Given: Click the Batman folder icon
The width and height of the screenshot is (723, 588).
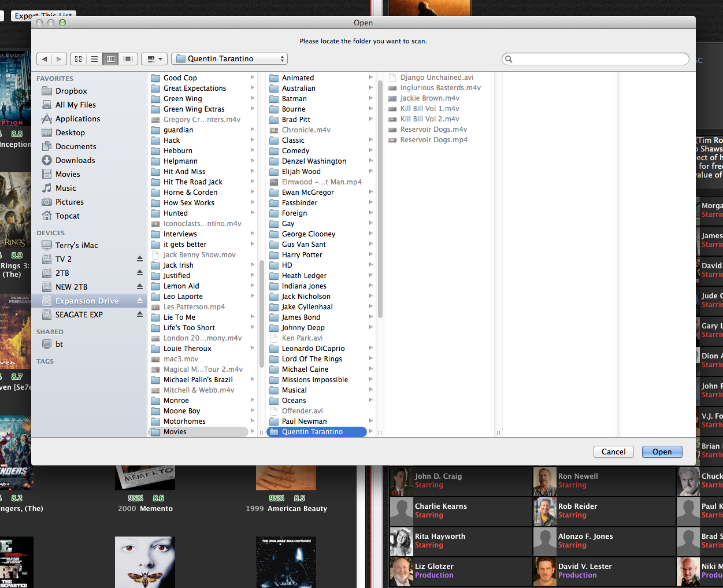Looking at the screenshot, I should pos(274,99).
